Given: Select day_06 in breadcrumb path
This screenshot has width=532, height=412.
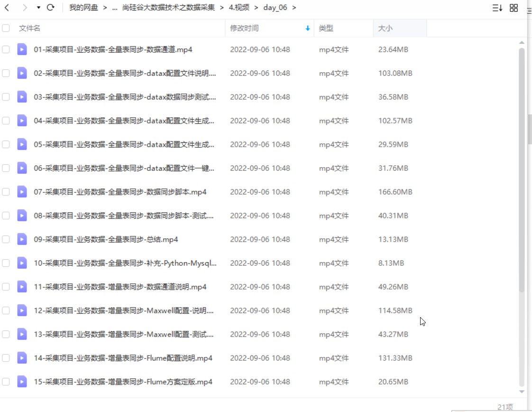Looking at the screenshot, I should coord(275,8).
